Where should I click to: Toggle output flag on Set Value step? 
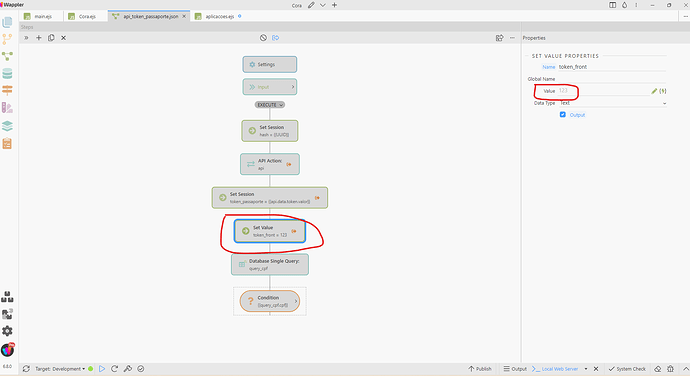point(294,231)
